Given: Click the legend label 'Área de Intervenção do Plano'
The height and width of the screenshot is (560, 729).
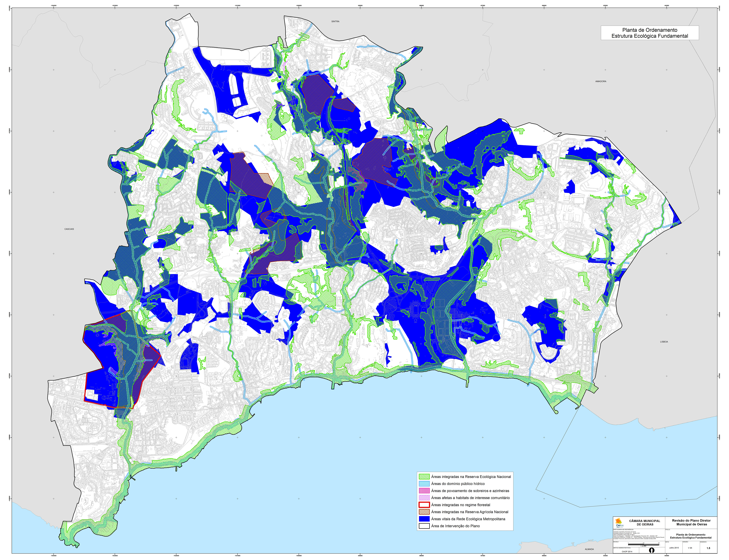Looking at the screenshot, I should (x=455, y=526).
